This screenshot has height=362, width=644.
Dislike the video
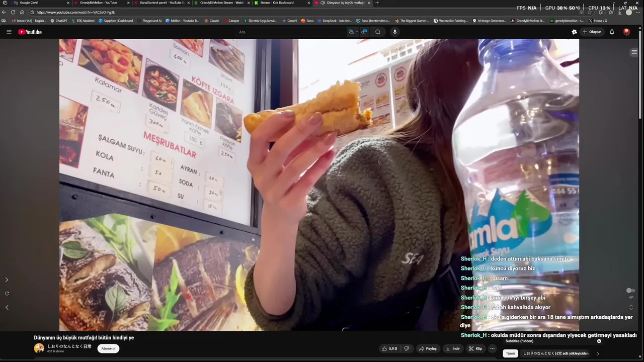pyautogui.click(x=407, y=348)
